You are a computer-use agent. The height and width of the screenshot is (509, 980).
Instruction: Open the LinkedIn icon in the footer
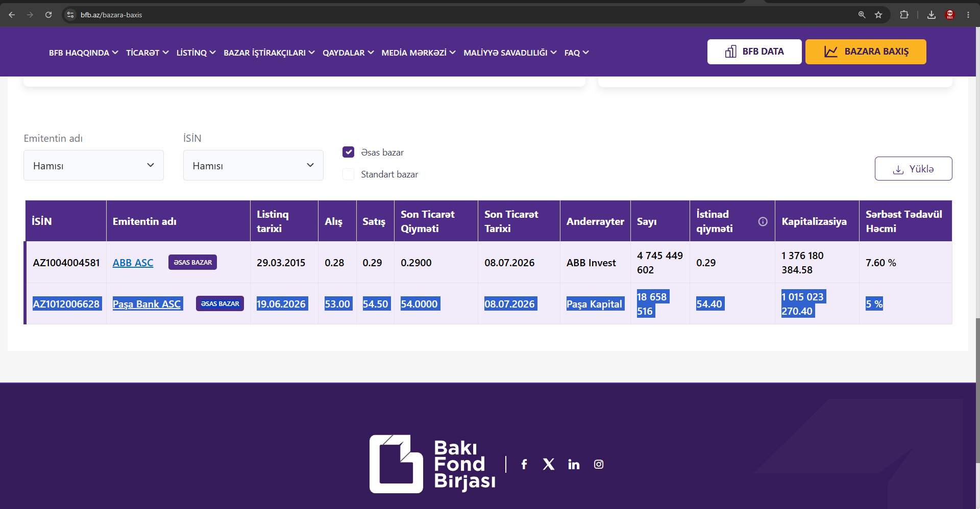[574, 464]
